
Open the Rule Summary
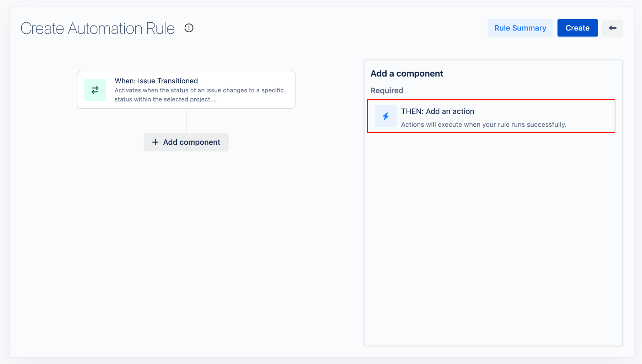click(x=520, y=28)
